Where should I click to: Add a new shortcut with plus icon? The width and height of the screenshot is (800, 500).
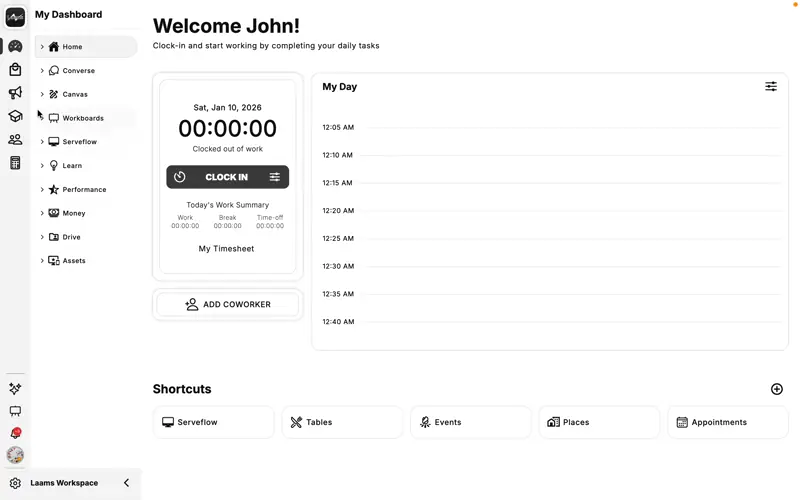point(777,389)
